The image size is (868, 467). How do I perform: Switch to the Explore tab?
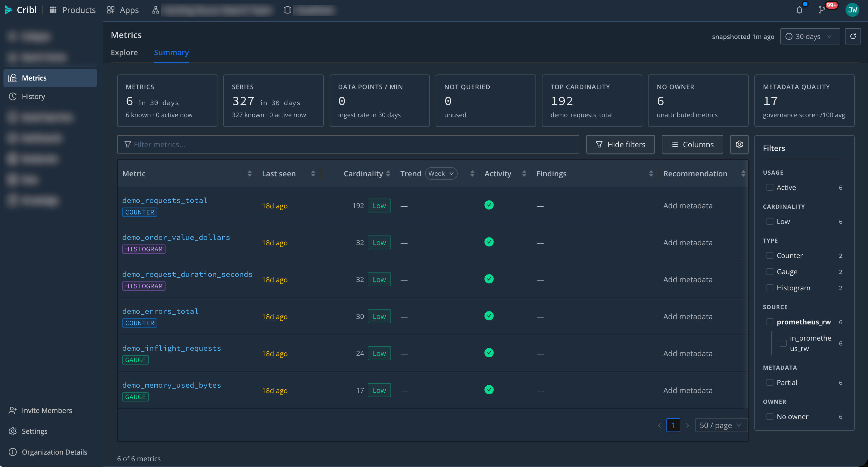[124, 53]
